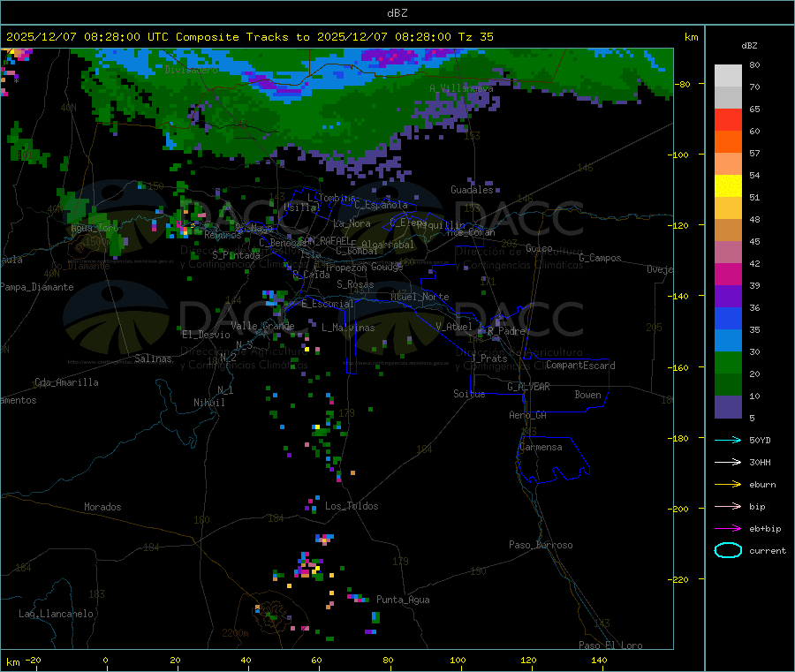Click the 'G_ALVEAR' map label
795x672 pixels.
[528, 387]
